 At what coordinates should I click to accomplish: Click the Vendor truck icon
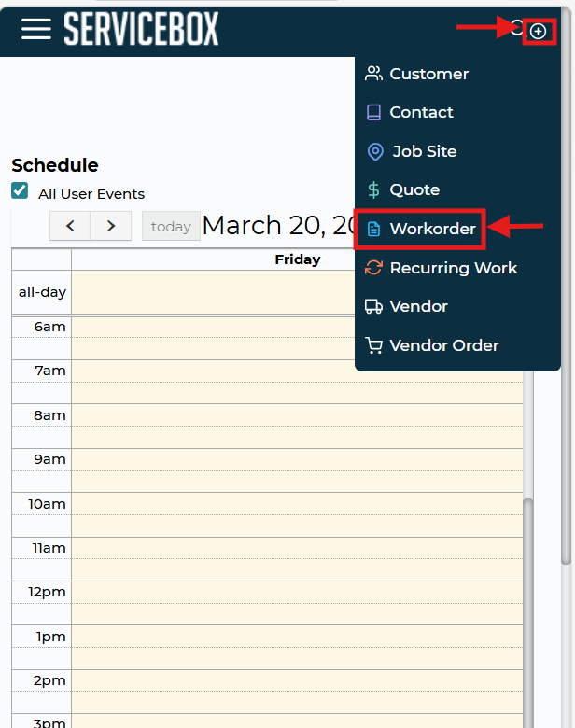point(374,306)
